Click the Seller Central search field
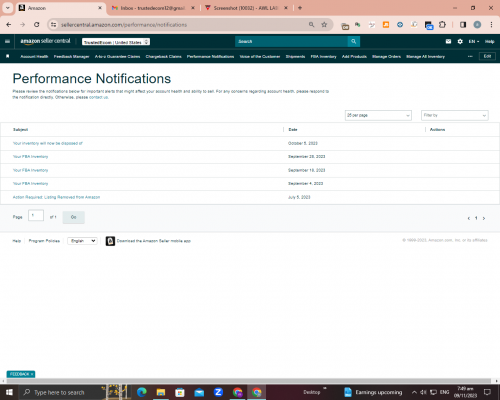Viewport: 500px width, 400px height. (x=291, y=41)
